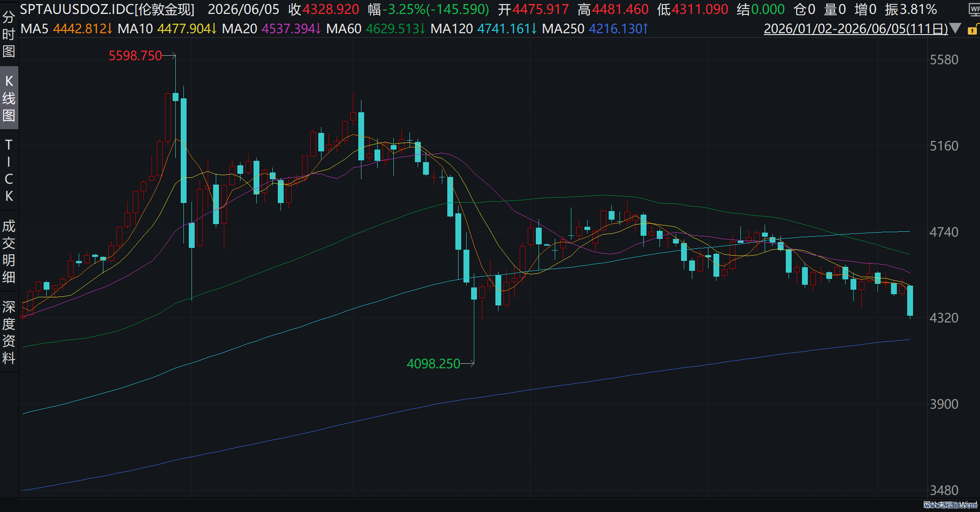
Task: Click the 4098.250 low price marker
Action: (x=433, y=363)
